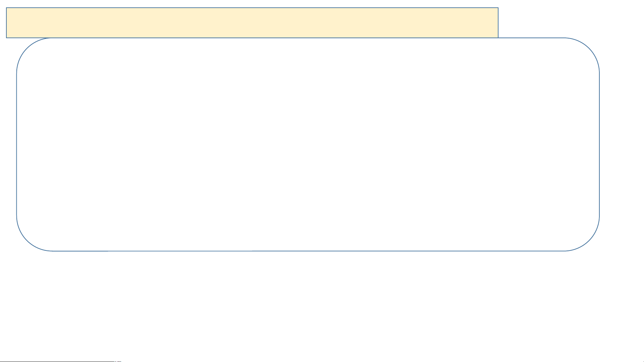Screen dimensions: 644x362
Task: Click the top border of the rounded rectangle
Action: click(x=531, y=38)
